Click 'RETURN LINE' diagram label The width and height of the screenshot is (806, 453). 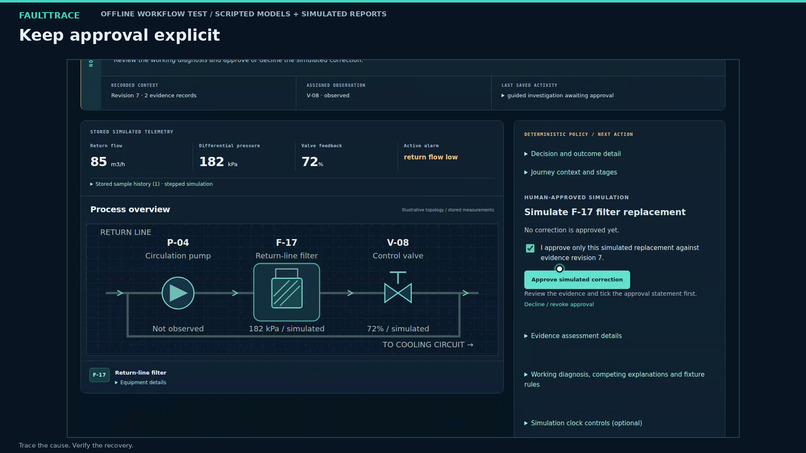(x=125, y=232)
